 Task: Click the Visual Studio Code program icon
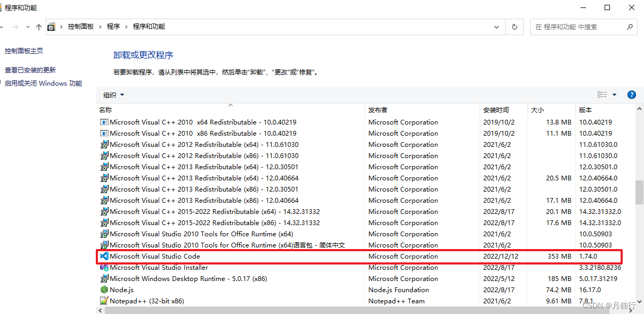coord(104,256)
